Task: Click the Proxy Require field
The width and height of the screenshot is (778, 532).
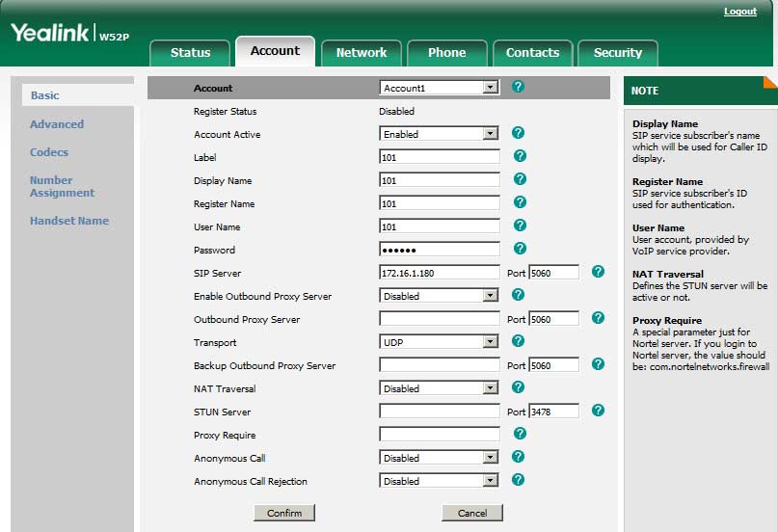Action: [440, 435]
